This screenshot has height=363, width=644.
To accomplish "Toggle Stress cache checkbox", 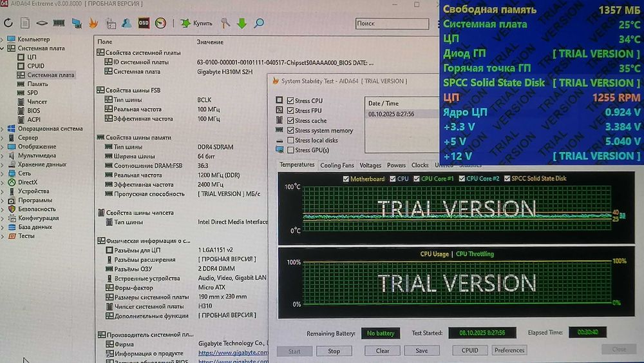I will click(290, 121).
